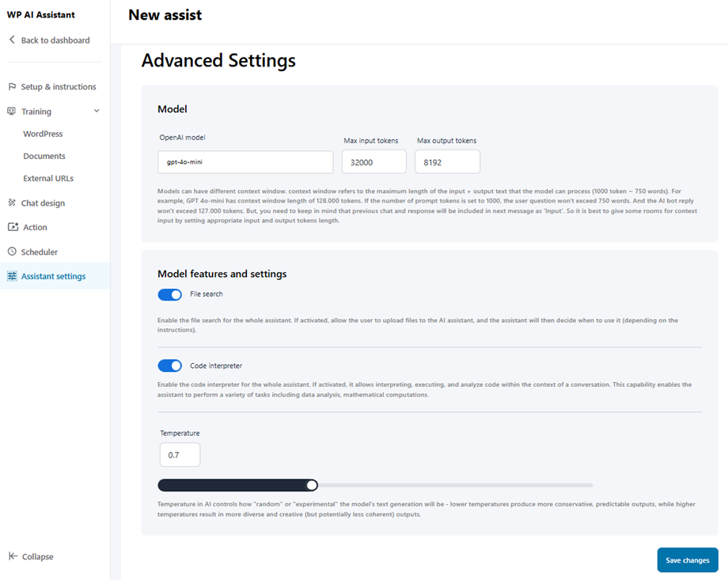Disable the File search toggle

tap(170, 294)
